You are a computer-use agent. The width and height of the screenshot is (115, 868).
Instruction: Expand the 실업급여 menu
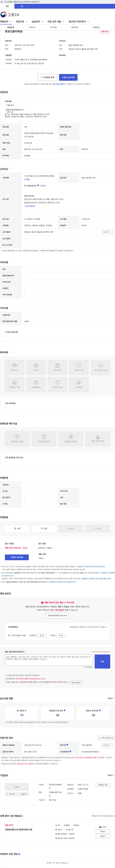(37, 22)
